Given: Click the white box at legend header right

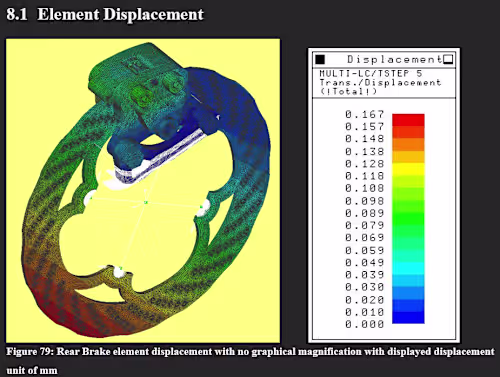Looking at the screenshot, I should click(x=449, y=59).
